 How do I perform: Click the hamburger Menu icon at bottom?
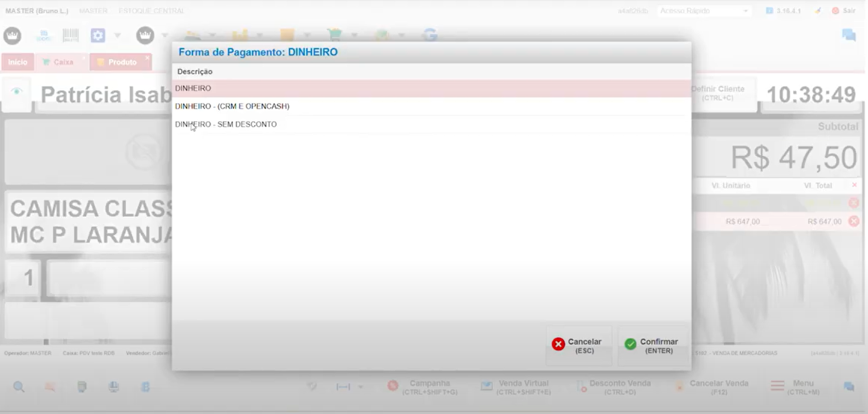(777, 386)
